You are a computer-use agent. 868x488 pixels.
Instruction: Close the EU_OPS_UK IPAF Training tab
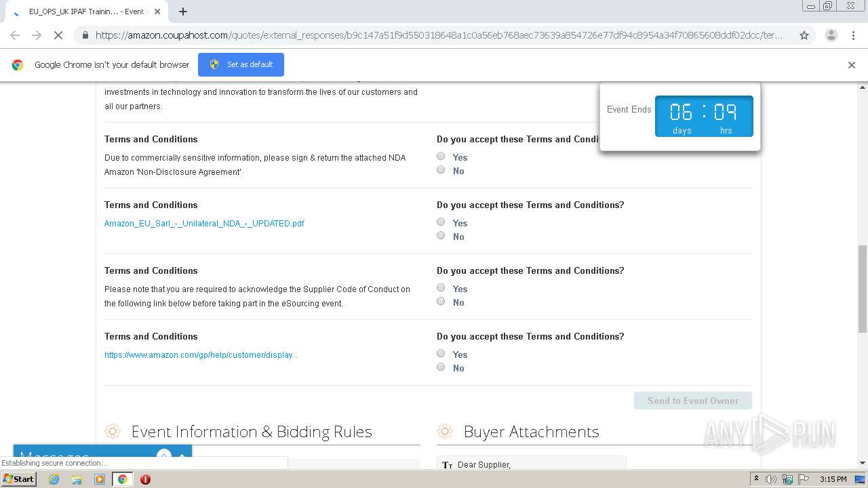tap(157, 12)
